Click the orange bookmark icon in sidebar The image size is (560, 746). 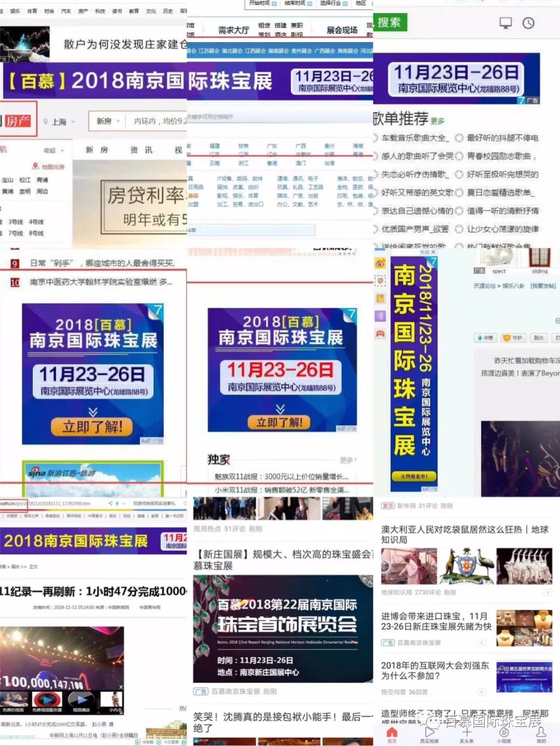(381, 298)
